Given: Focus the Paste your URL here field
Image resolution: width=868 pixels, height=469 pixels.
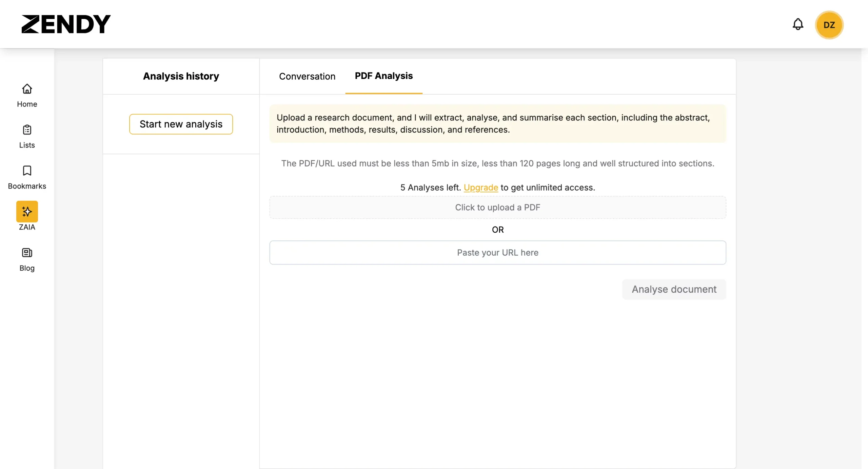Looking at the screenshot, I should pos(498,253).
